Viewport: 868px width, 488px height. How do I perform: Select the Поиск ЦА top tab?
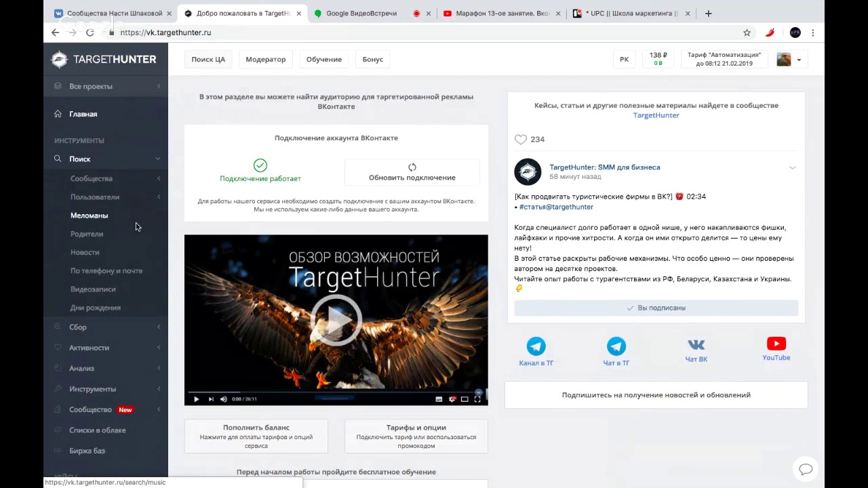[208, 59]
